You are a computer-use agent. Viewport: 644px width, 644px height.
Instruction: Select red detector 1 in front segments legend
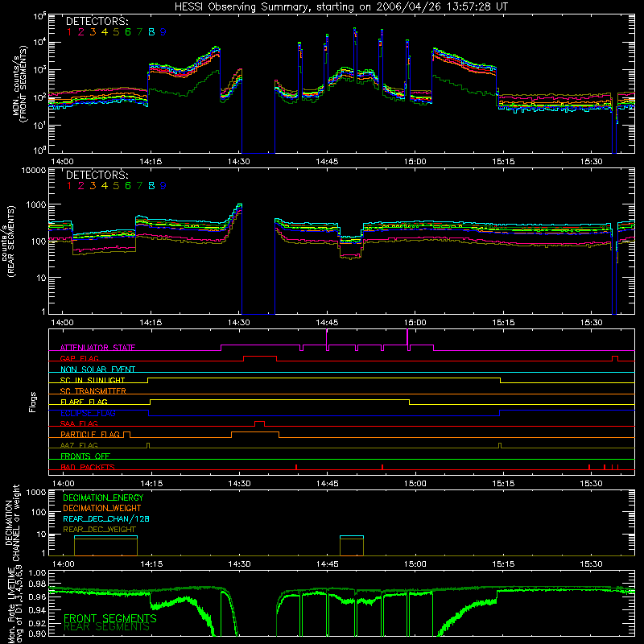pos(69,32)
